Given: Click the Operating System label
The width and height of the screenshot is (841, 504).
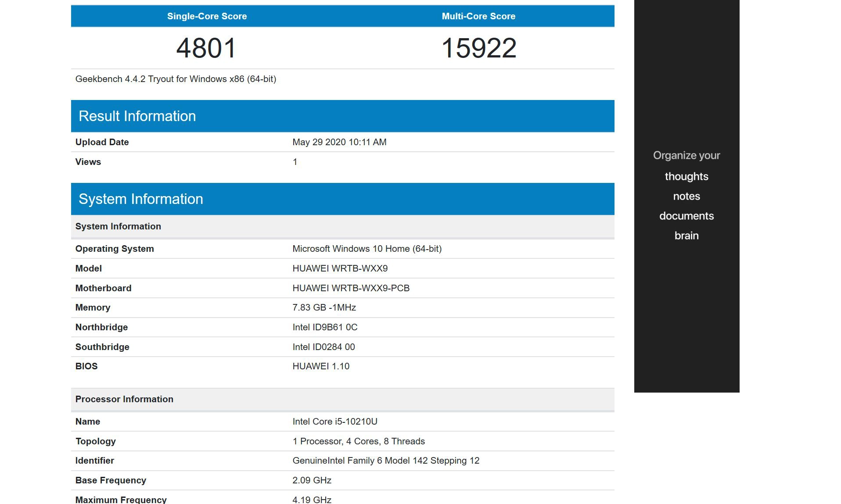Looking at the screenshot, I should coord(115,249).
